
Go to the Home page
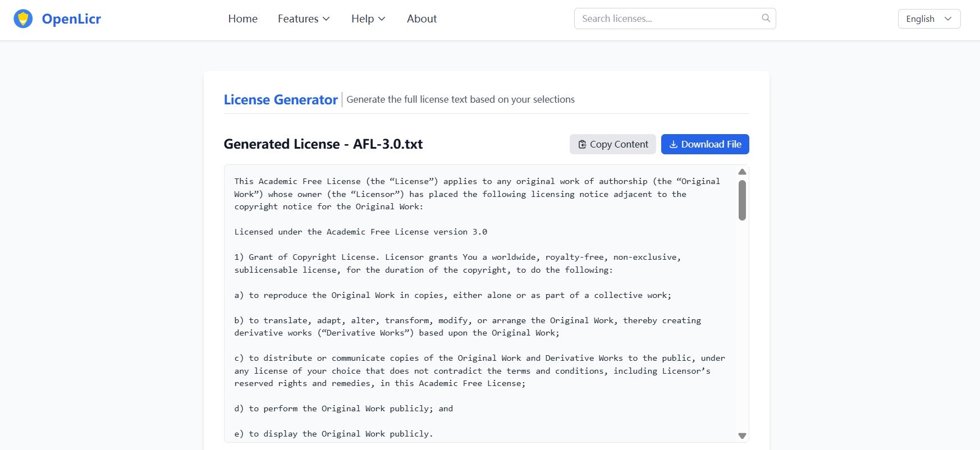(x=242, y=19)
